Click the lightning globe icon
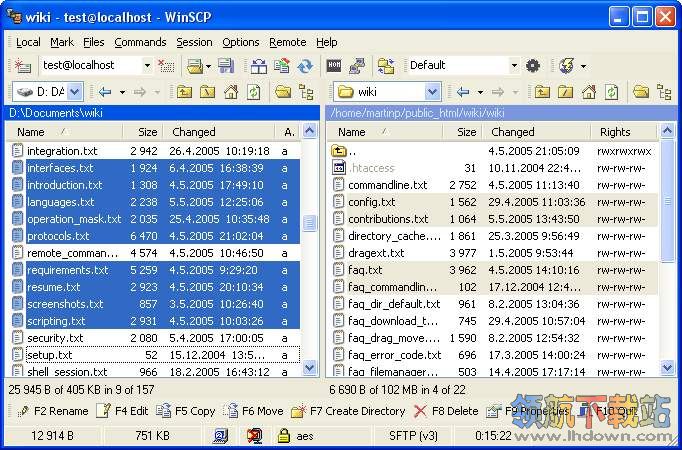This screenshot has height=450, width=682. (x=567, y=66)
